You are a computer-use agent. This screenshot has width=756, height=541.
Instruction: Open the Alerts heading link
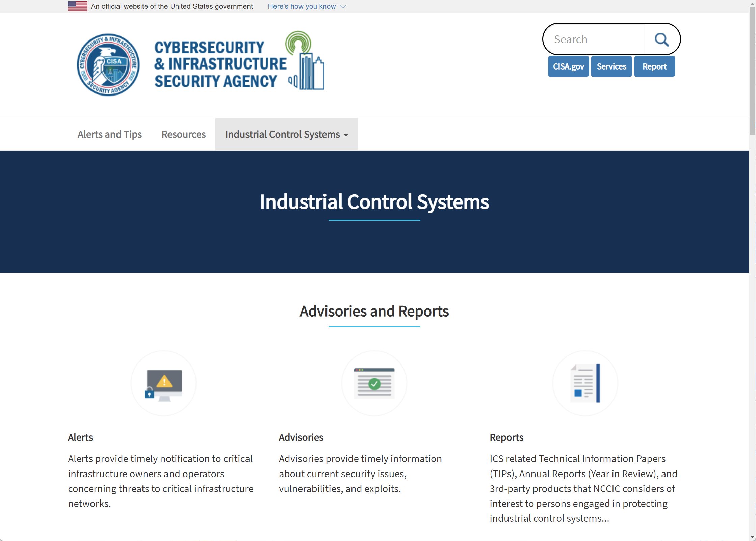pos(80,437)
